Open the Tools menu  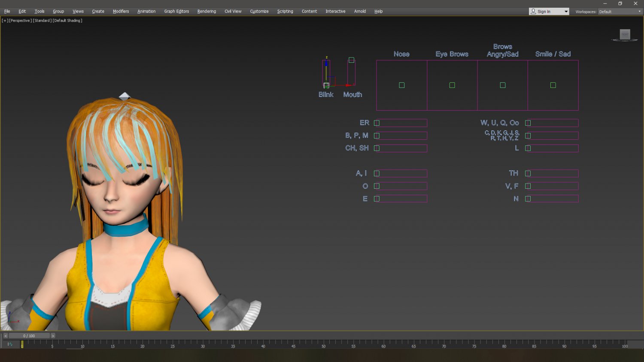pyautogui.click(x=39, y=12)
